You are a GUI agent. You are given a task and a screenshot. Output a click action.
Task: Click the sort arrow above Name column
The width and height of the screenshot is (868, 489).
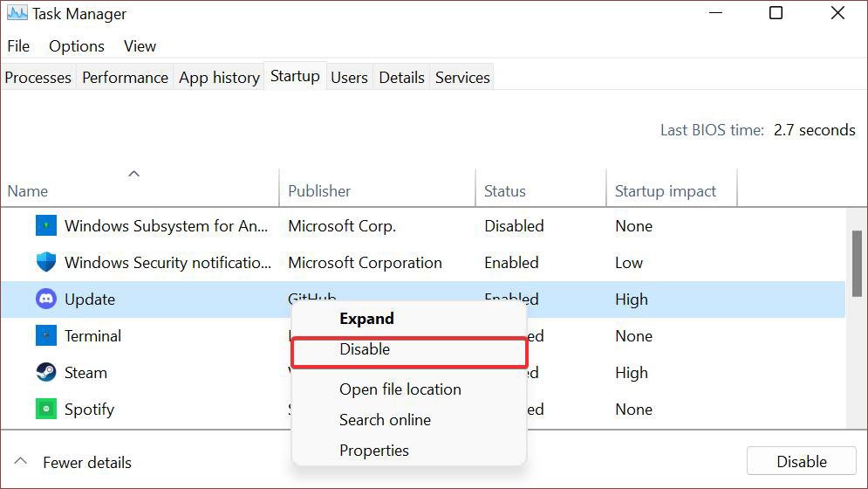point(134,174)
